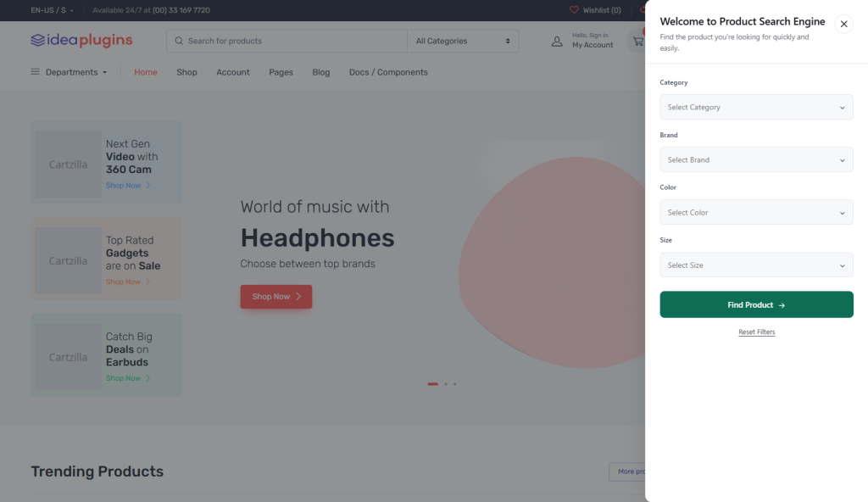Click the search magnifier icon
The height and width of the screenshot is (502, 868).
pyautogui.click(x=179, y=41)
